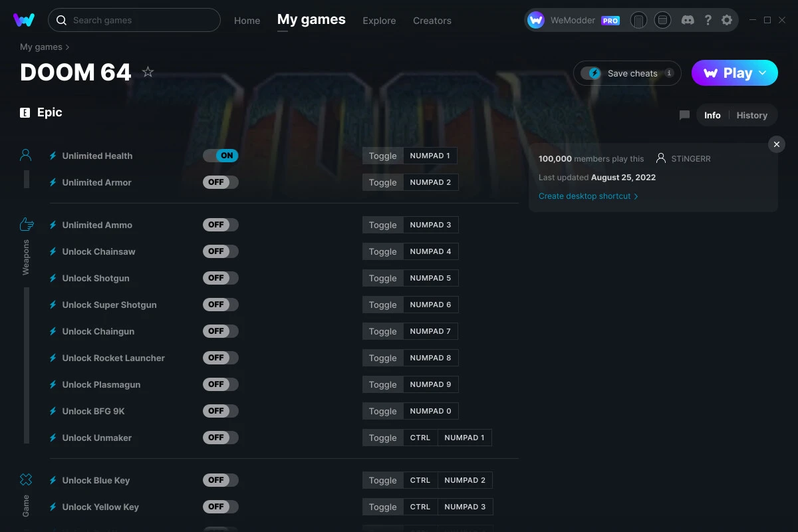Image resolution: width=798 pixels, height=532 pixels.
Task: Open comments chat bubble icon
Action: pos(684,115)
